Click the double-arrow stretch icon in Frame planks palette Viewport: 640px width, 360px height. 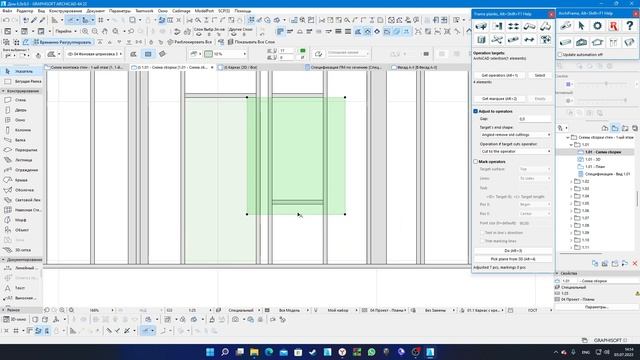click(529, 40)
